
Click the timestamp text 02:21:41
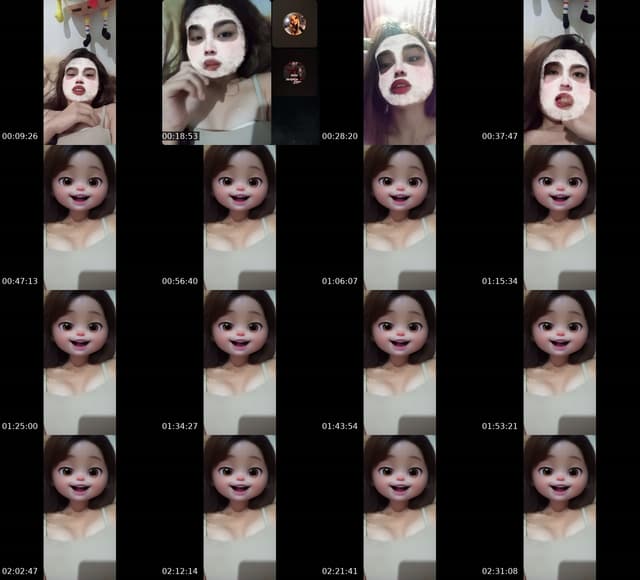[x=340, y=571]
